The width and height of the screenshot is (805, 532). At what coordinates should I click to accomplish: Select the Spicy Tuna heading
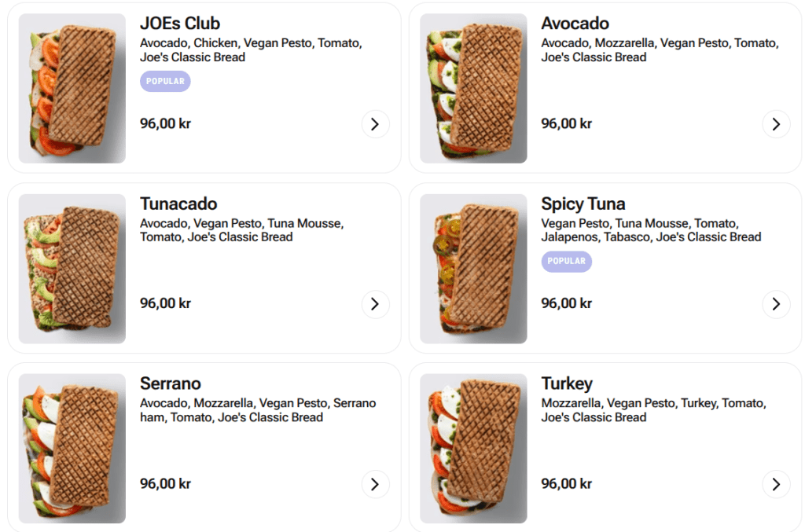pyautogui.click(x=583, y=204)
